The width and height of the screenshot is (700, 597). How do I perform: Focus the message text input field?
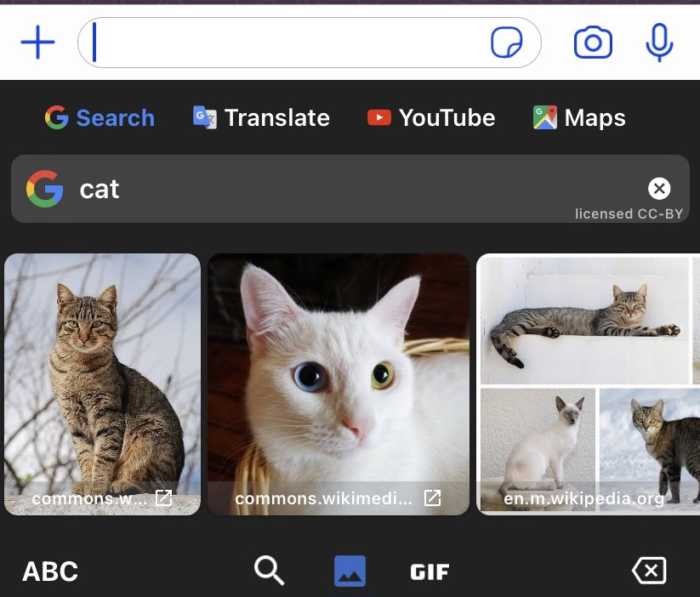click(x=309, y=43)
